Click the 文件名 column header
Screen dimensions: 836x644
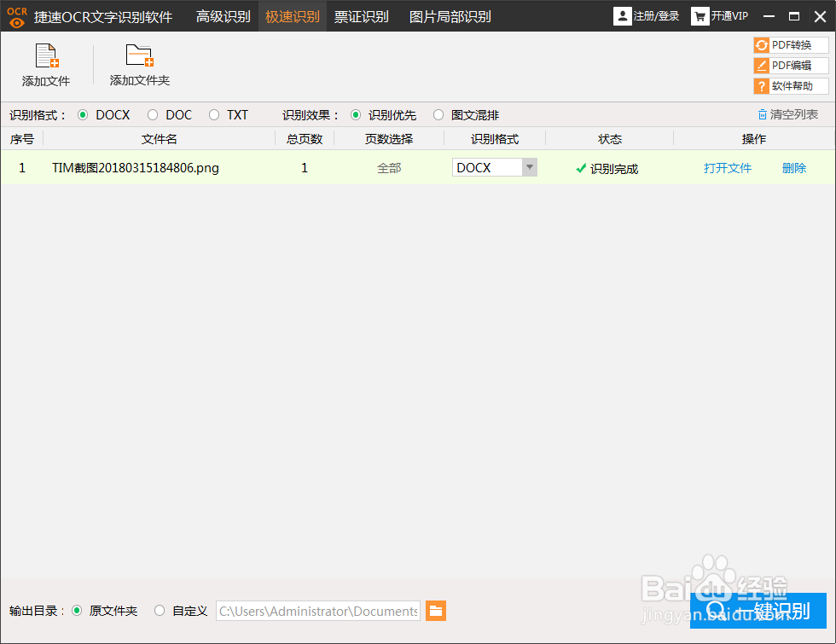[x=159, y=139]
